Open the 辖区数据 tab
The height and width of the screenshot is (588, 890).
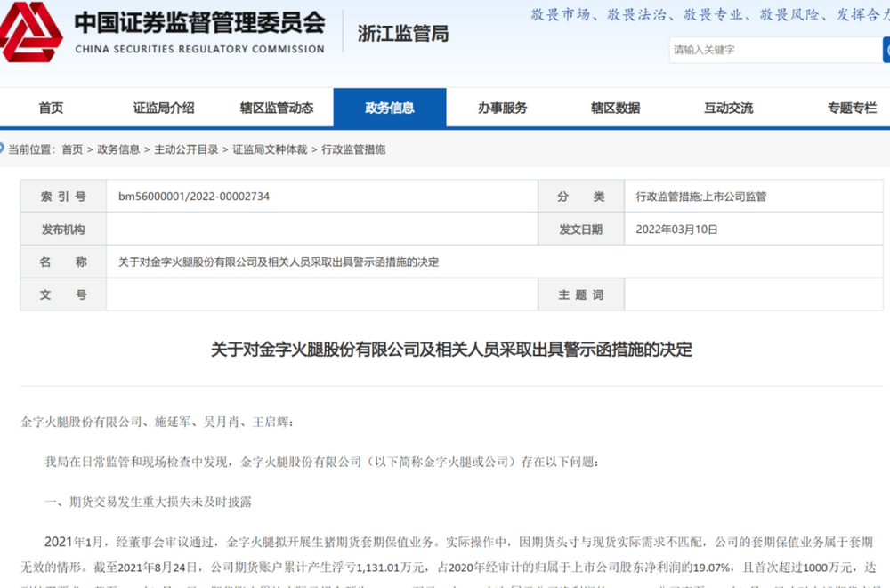[615, 108]
